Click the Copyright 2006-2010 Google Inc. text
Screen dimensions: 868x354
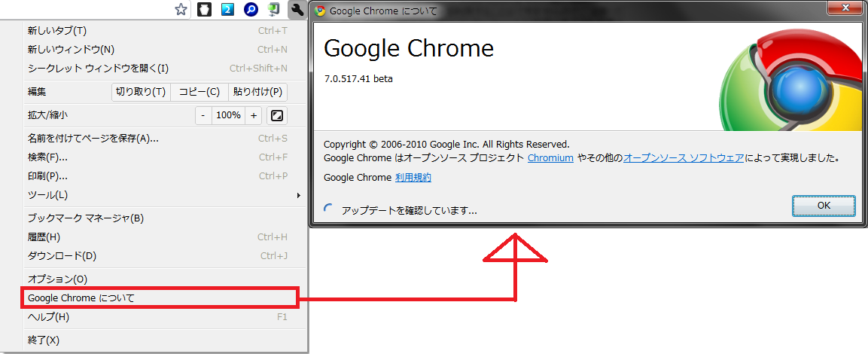click(446, 145)
